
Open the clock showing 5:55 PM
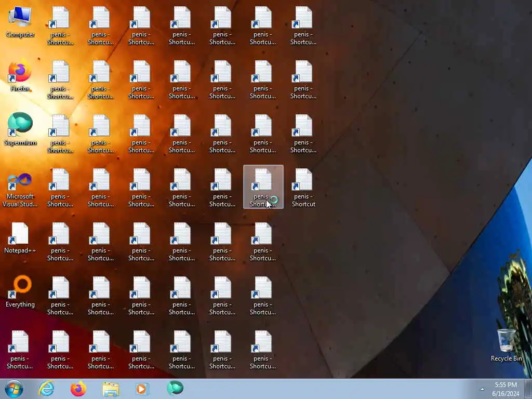tap(506, 389)
